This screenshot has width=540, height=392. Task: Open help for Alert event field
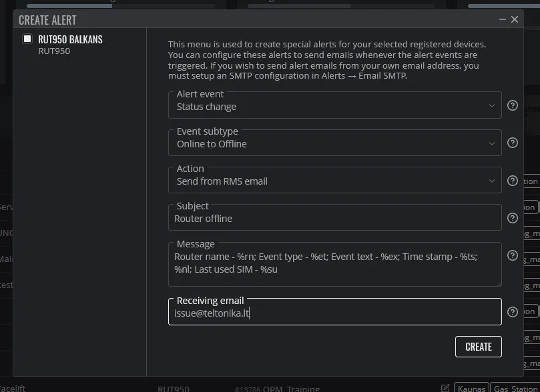pyautogui.click(x=513, y=105)
